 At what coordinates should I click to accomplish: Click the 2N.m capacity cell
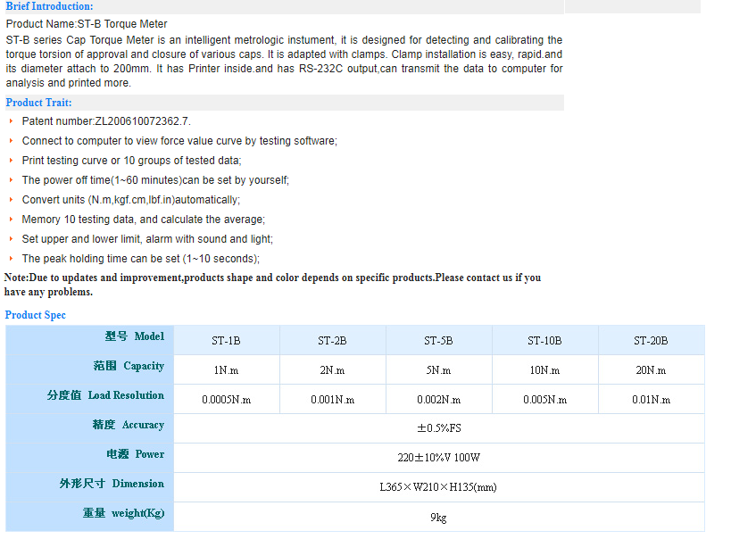[x=333, y=369]
